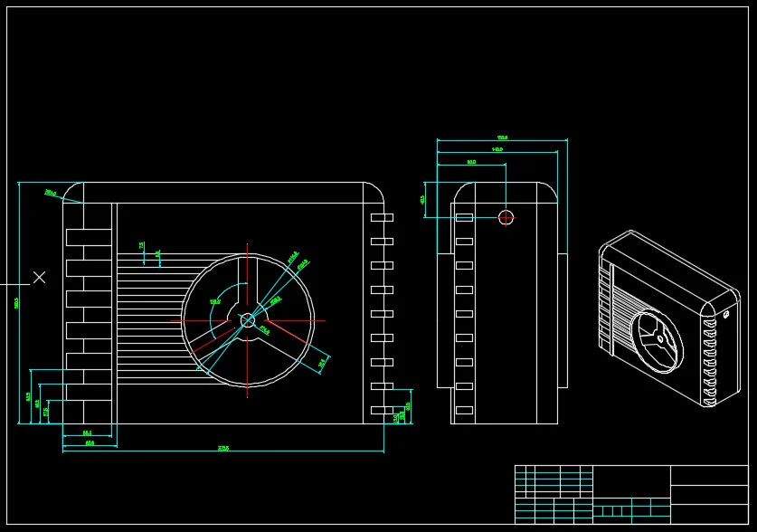The image size is (757, 532).
Task: Pick the vertical dimension text left of side view's hole
Action: (x=422, y=199)
